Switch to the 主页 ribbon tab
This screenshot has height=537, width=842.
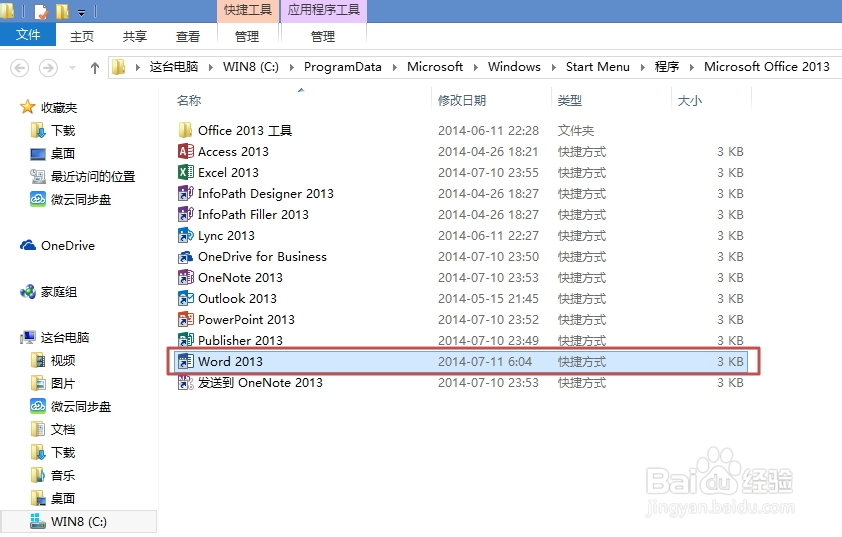click(82, 36)
